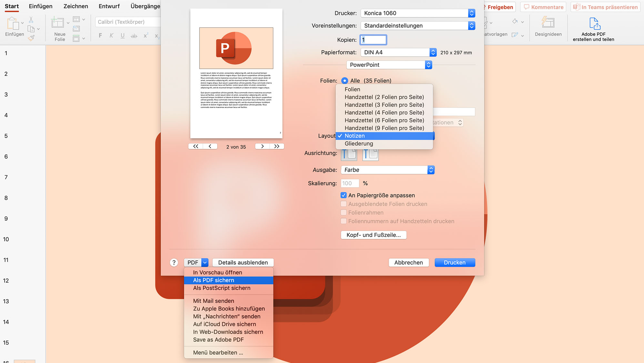Toggle bold F formatting icon
Image resolution: width=644 pixels, height=363 pixels.
pos(100,35)
